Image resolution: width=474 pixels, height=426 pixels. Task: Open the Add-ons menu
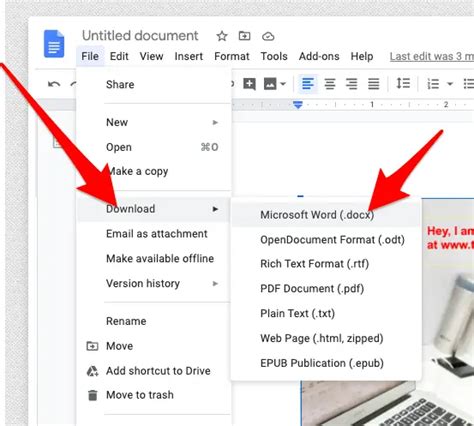(319, 56)
